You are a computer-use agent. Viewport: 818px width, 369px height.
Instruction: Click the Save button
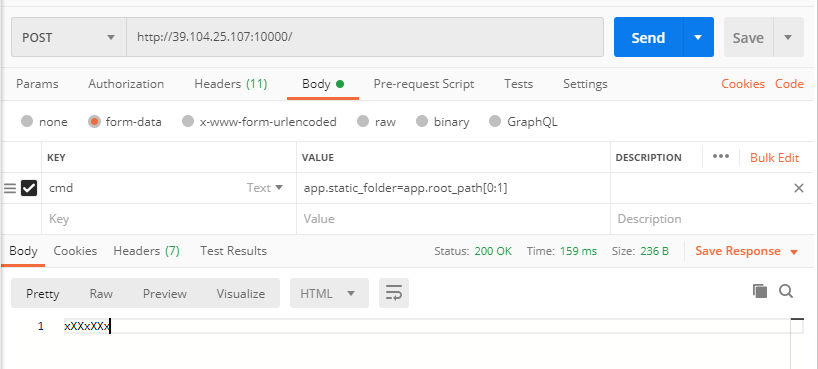click(748, 37)
